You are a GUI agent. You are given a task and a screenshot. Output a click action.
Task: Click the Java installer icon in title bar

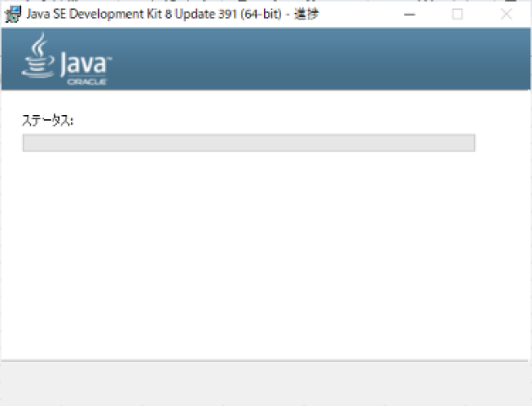[x=14, y=14]
